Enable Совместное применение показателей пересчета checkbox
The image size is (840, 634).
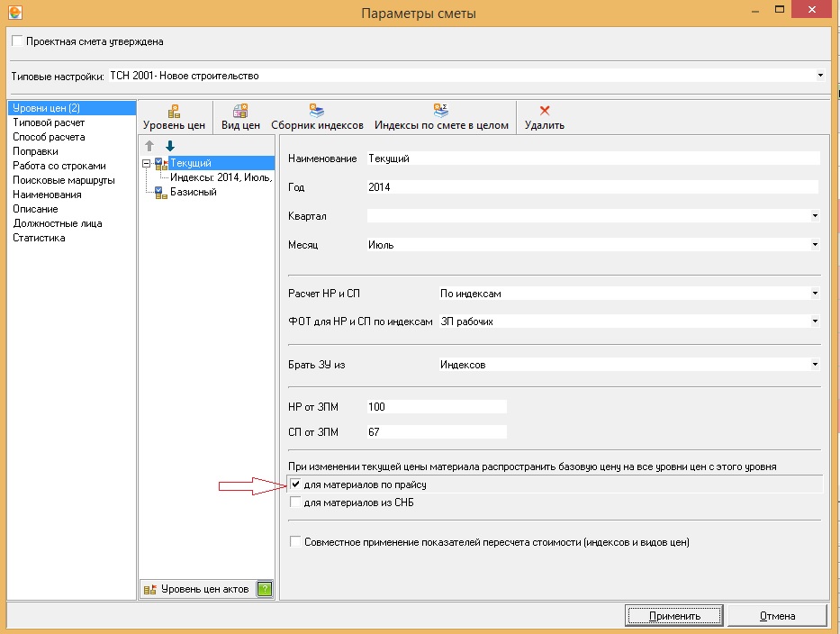[295, 542]
